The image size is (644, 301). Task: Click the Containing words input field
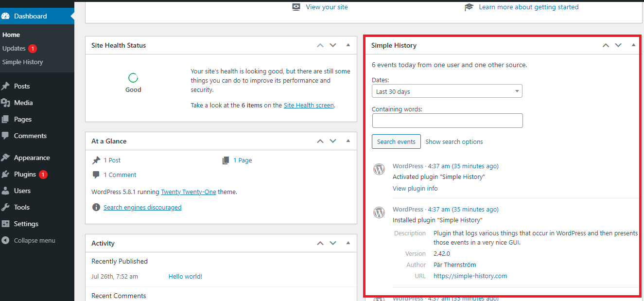pos(447,121)
